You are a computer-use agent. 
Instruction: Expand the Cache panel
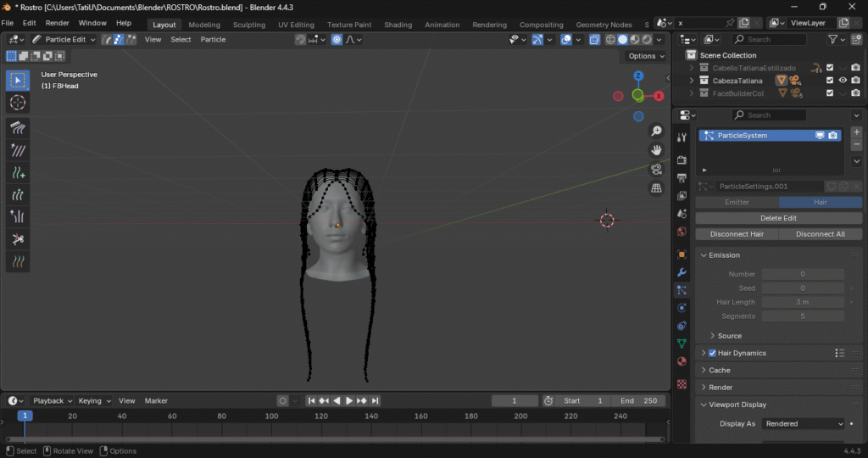pos(719,370)
